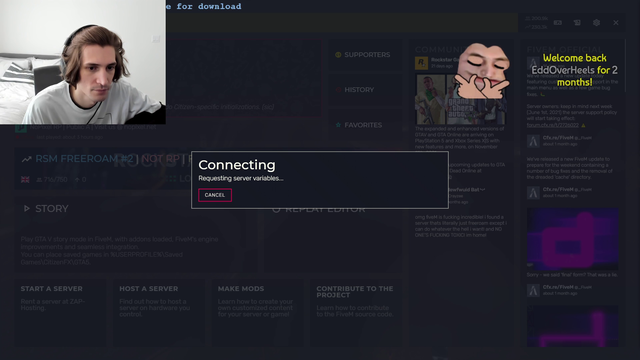Close the FiveM top bar with X
Screen dimensions: 640x360
(x=616, y=23)
